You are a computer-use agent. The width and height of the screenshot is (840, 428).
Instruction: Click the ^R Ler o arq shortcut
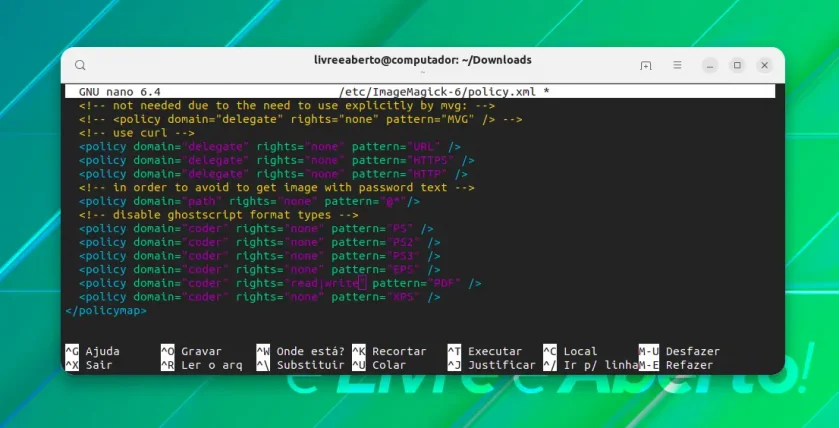pos(201,365)
